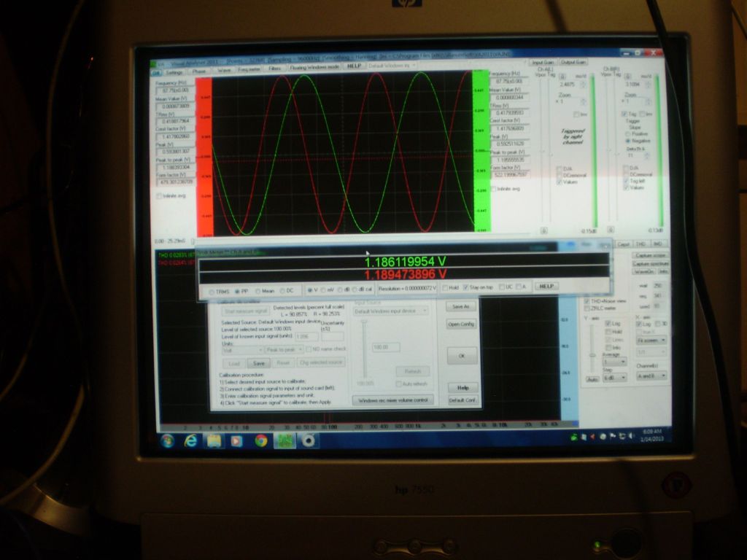
Task: Click the OK button in settings dialog
Action: (461, 356)
